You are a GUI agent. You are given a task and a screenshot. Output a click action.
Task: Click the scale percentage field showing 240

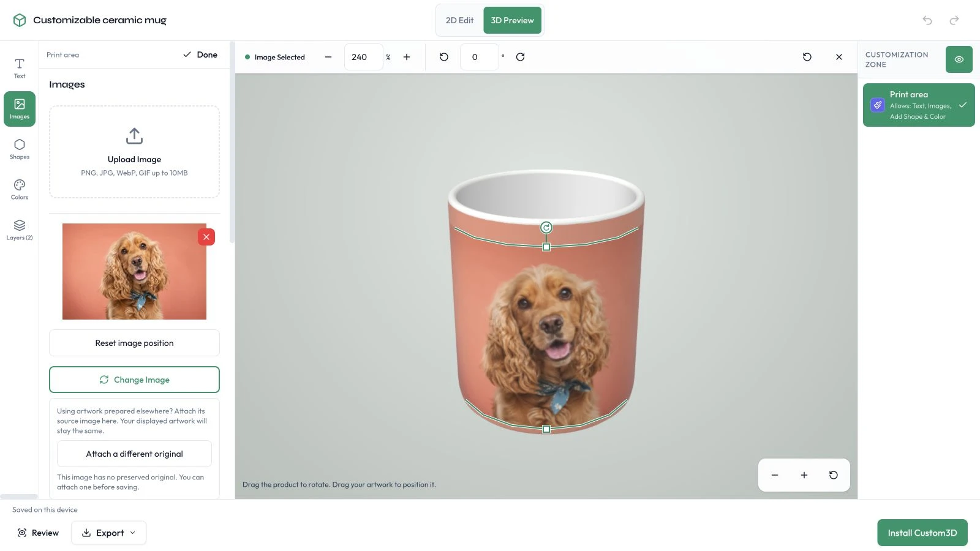[364, 57]
